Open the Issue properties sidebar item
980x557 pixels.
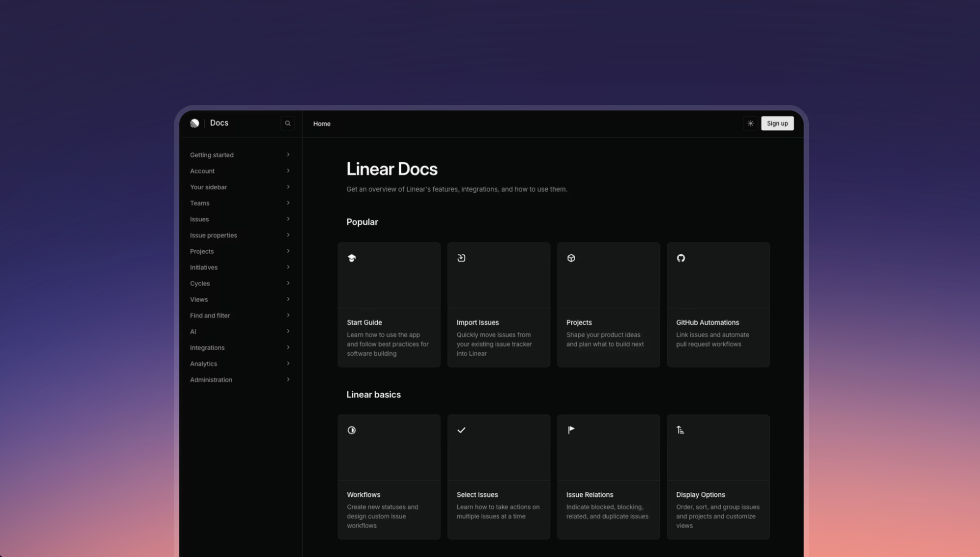(213, 235)
